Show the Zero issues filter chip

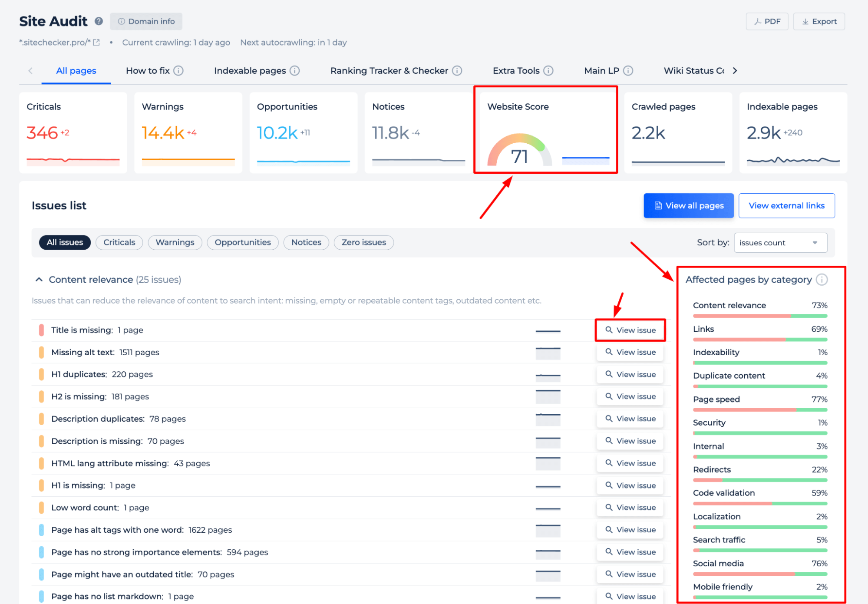tap(363, 242)
